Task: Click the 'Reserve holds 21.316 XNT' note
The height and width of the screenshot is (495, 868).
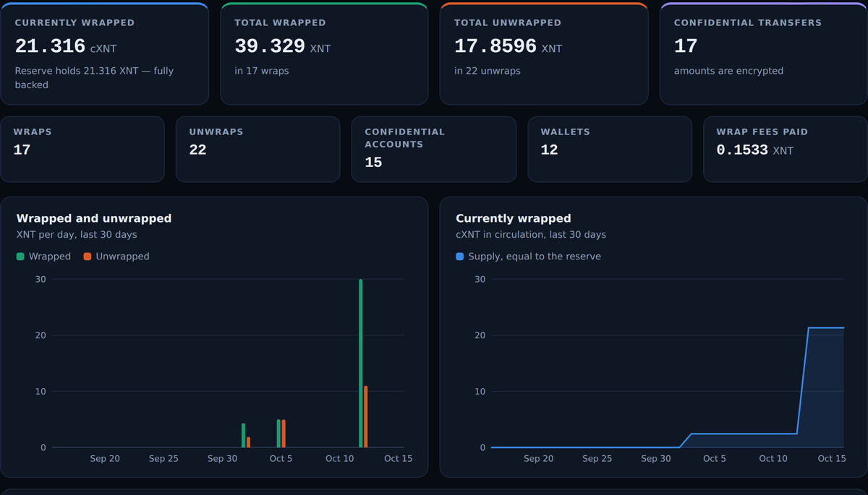Action: coord(94,77)
